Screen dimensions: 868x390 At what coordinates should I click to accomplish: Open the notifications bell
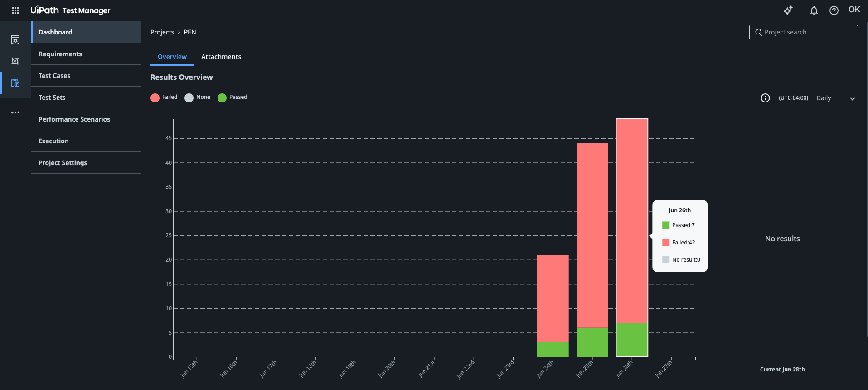[x=814, y=10]
